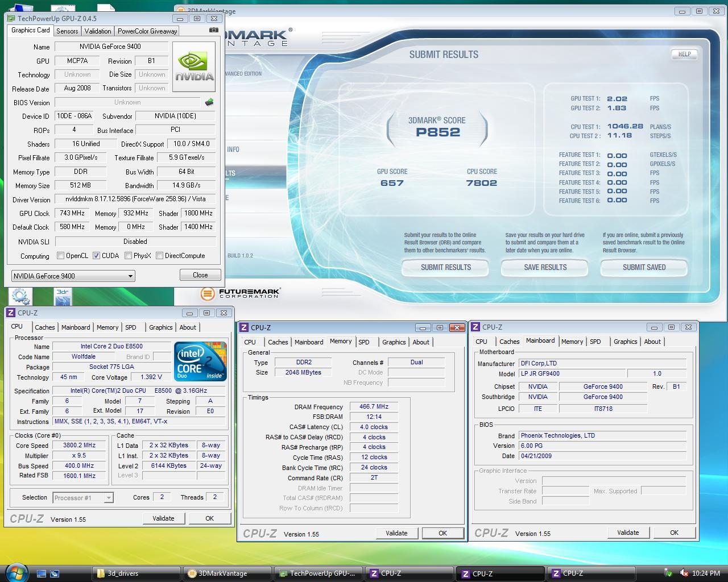Click the 3dr desktop icon below GPU-Z
Screen dimensions: 728x582
pos(63,296)
